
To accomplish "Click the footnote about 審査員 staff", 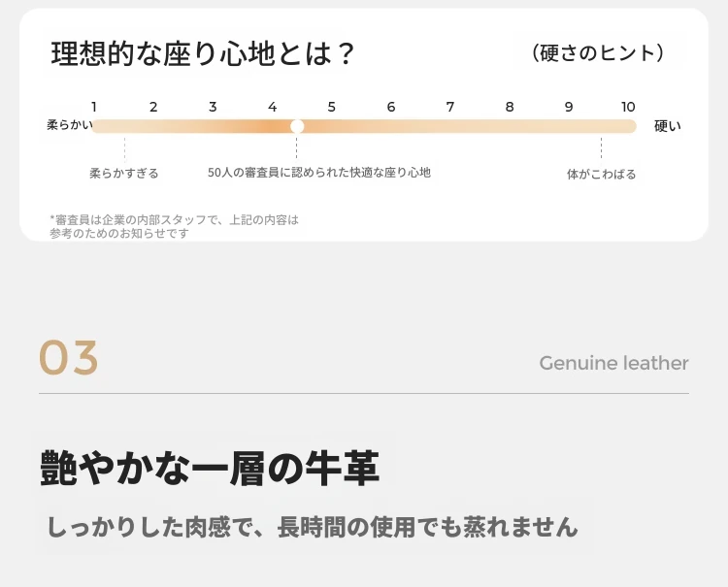I will click(x=174, y=226).
